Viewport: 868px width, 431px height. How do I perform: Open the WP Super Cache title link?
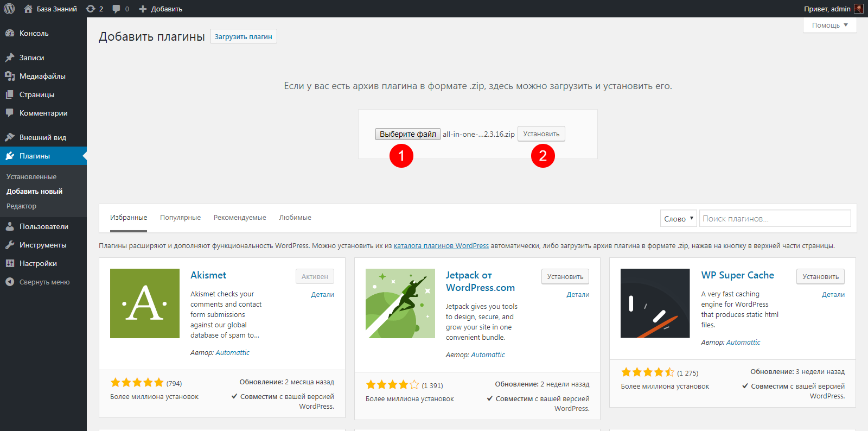[x=737, y=275]
